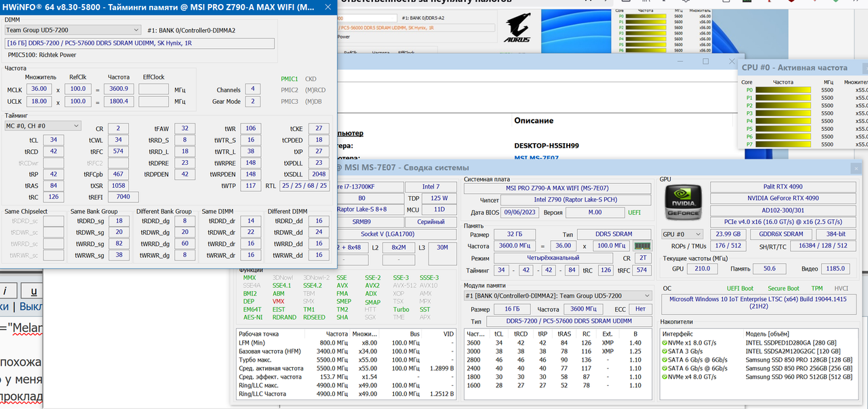Click the tXSDLL field showing 2048
The width and height of the screenshot is (868, 409).
click(319, 174)
